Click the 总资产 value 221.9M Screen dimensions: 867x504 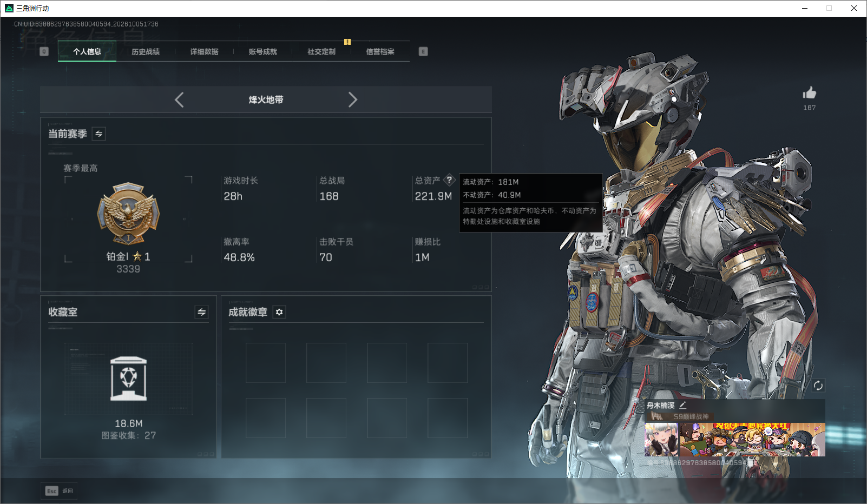click(433, 196)
